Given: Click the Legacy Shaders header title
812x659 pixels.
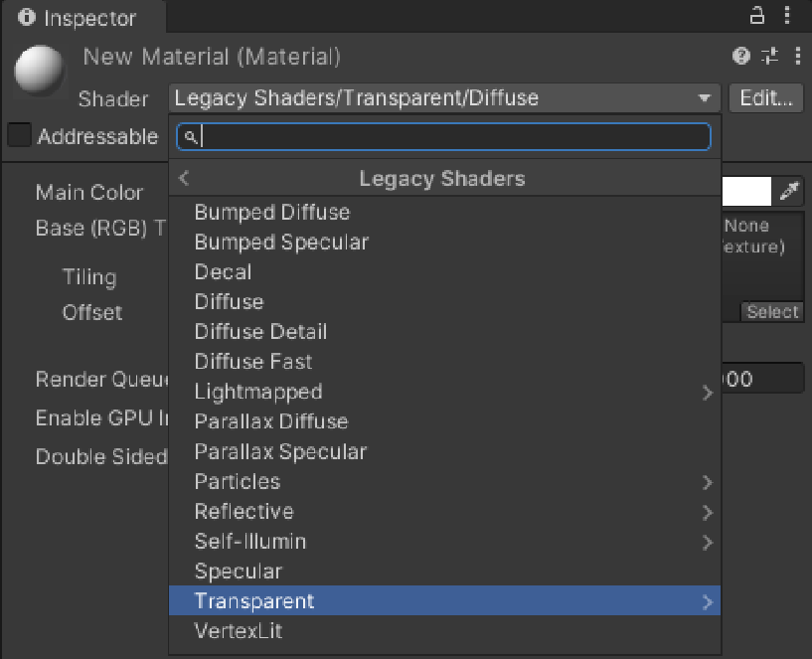Looking at the screenshot, I should 442,178.
